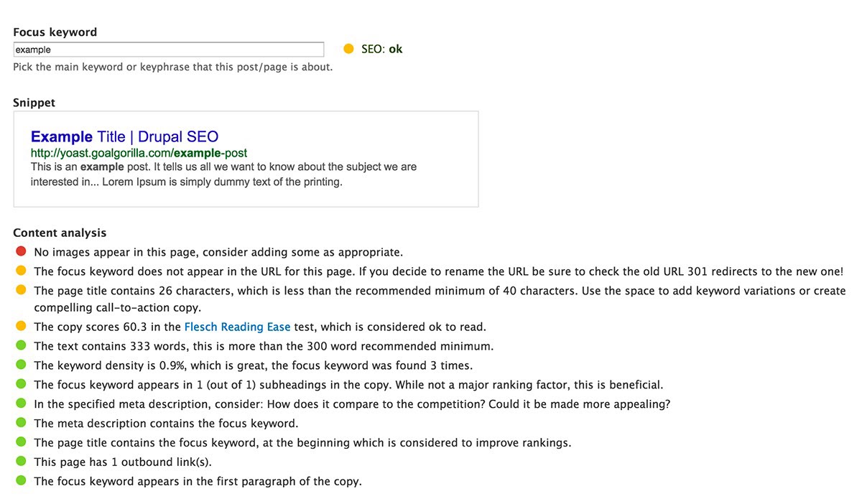Click the green bullet for meta description keyword check
Image resolution: width=862 pixels, height=504 pixels.
click(22, 423)
